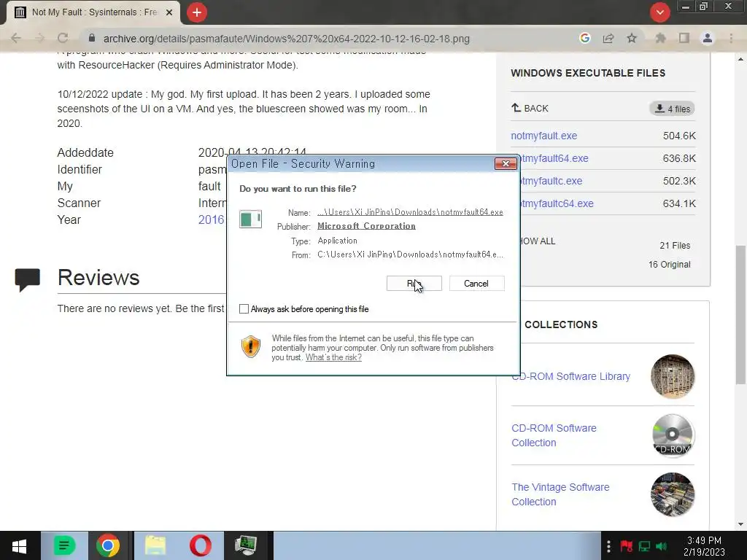Click Vintage Software Collection thumbnail image

(673, 494)
